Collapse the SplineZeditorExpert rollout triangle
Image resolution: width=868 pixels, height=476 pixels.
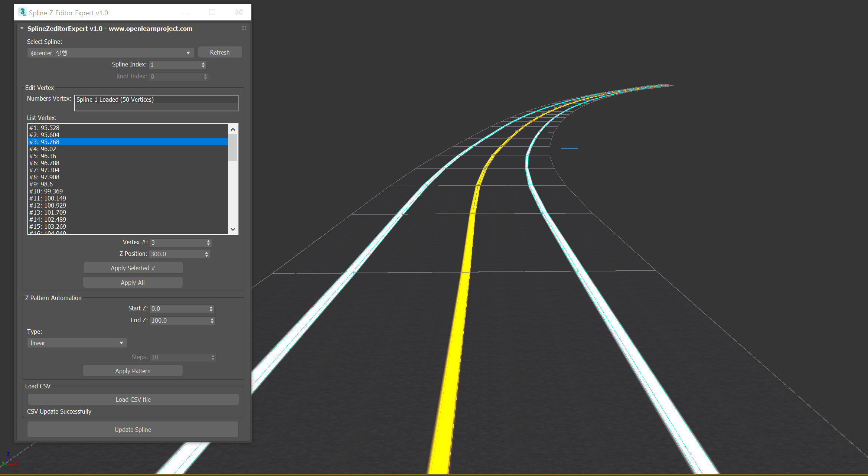click(x=22, y=28)
